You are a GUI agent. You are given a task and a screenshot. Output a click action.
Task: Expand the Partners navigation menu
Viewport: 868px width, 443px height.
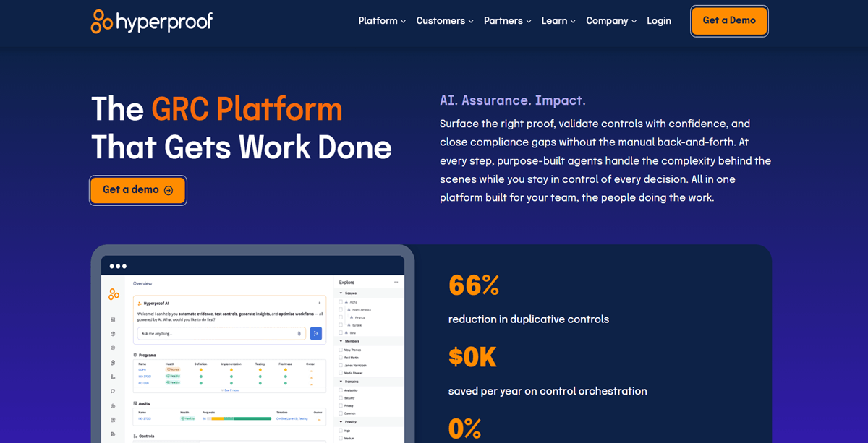point(508,21)
